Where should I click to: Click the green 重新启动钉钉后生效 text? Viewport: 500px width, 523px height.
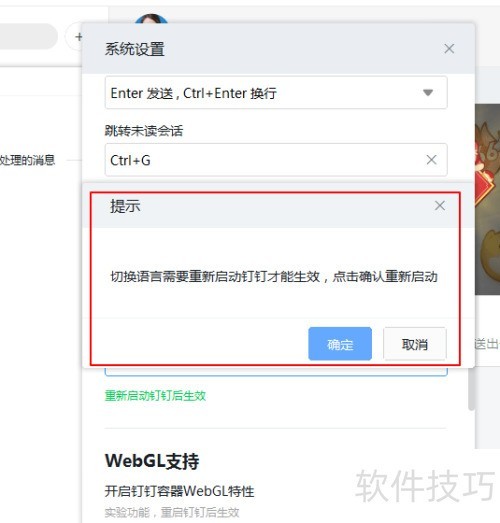(x=155, y=396)
